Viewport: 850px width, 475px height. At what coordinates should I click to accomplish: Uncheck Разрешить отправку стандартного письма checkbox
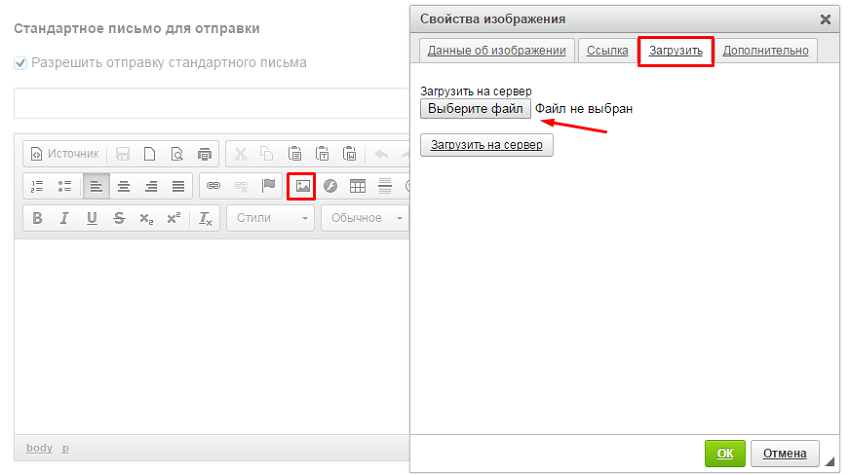[20, 63]
